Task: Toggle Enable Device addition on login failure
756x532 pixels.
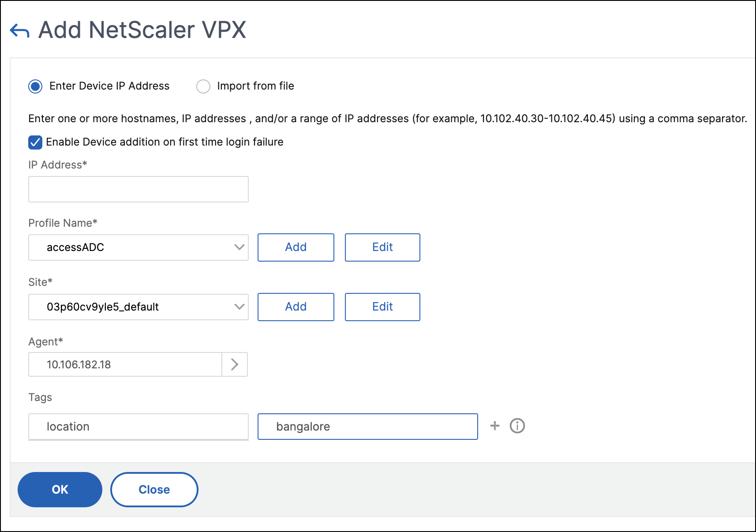Action: (35, 142)
